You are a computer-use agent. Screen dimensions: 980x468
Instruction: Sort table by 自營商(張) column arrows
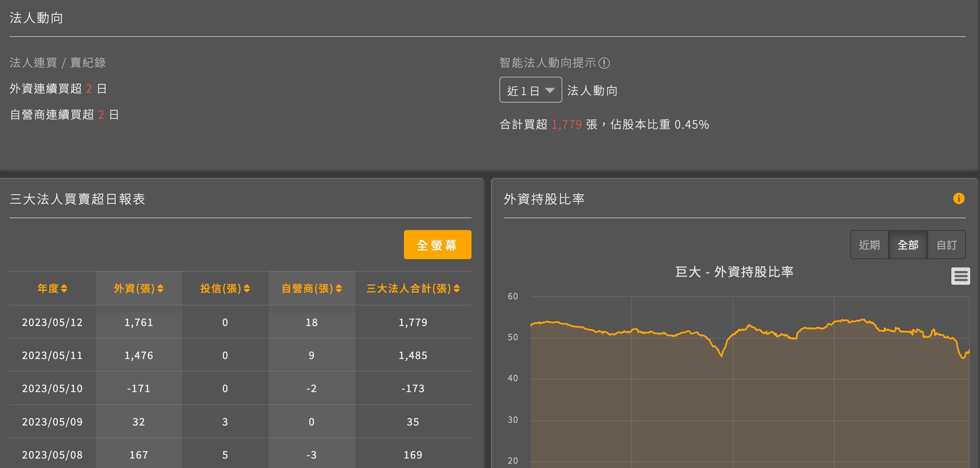(339, 289)
